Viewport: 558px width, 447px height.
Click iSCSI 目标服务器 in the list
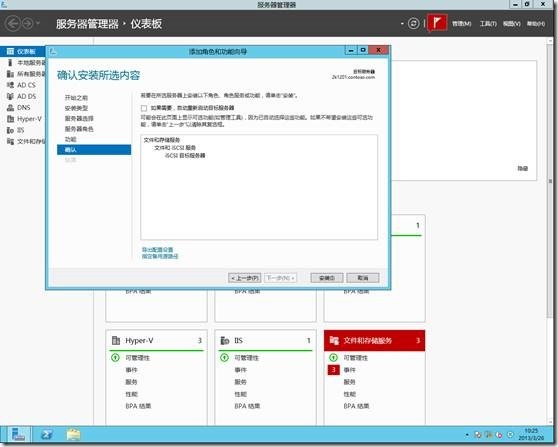click(x=185, y=156)
